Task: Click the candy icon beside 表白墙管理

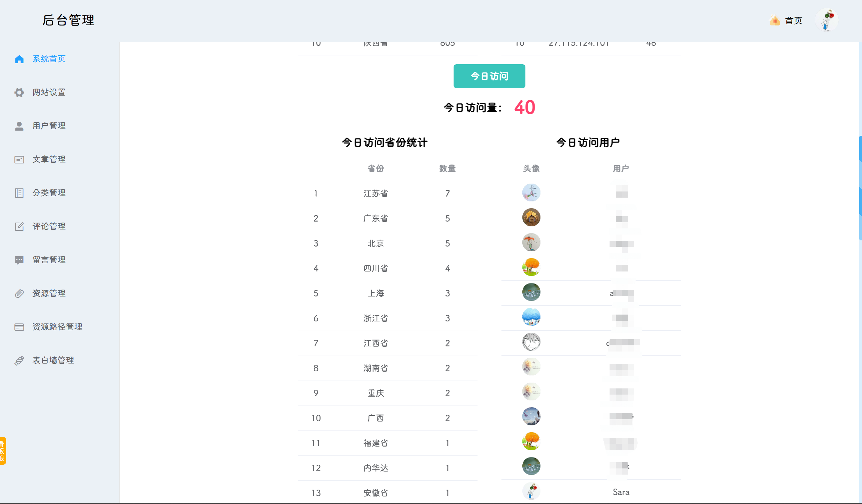Action: click(x=19, y=360)
